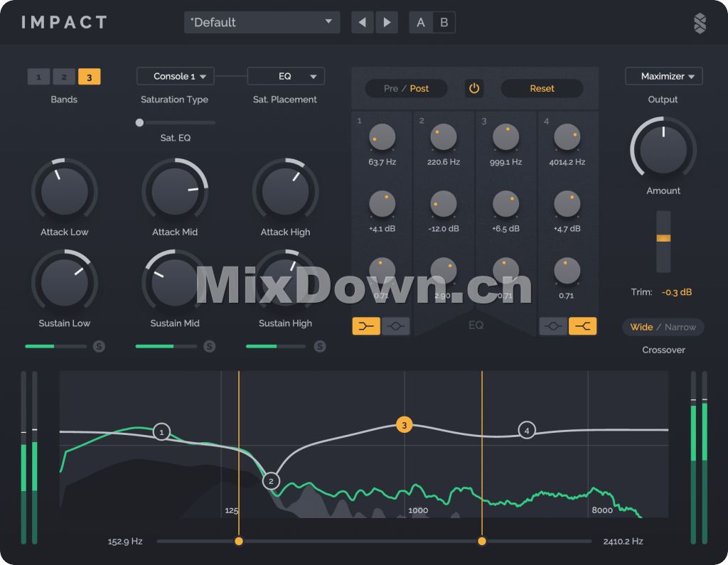
Task: Select high shelf filter shape for band 4
Action: click(582, 326)
